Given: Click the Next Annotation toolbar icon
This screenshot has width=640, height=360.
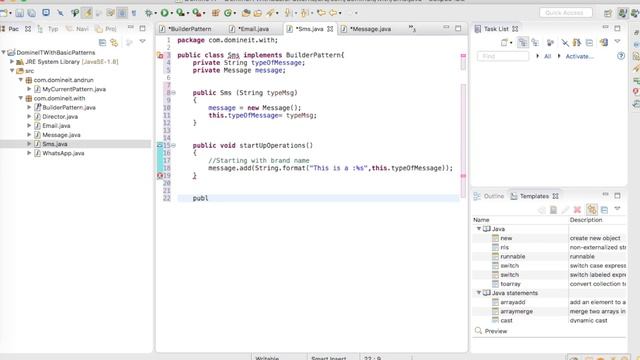Looking at the screenshot, I should point(288,13).
